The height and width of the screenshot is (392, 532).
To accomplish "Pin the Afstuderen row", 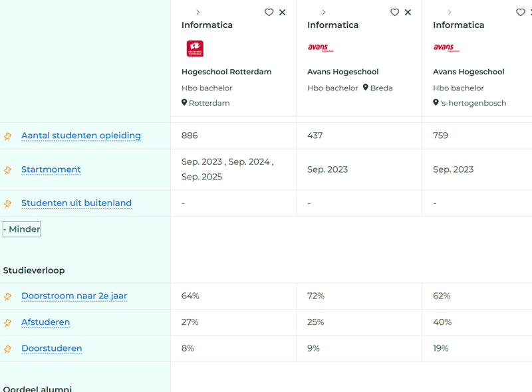I will (8, 323).
